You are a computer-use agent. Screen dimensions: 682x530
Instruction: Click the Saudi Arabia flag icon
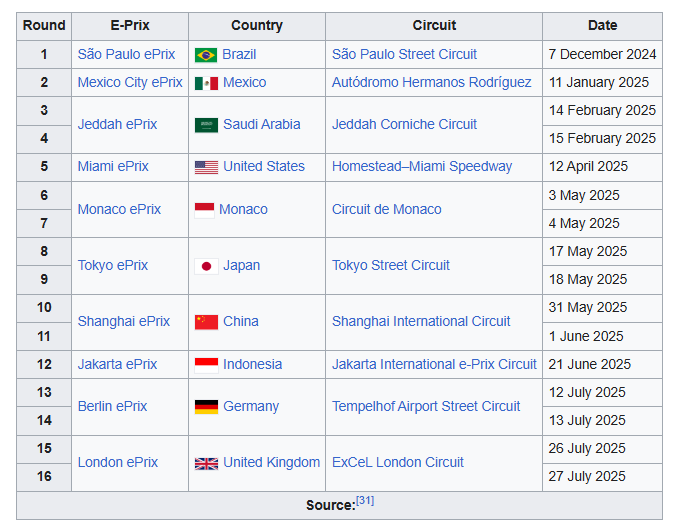click(x=206, y=125)
